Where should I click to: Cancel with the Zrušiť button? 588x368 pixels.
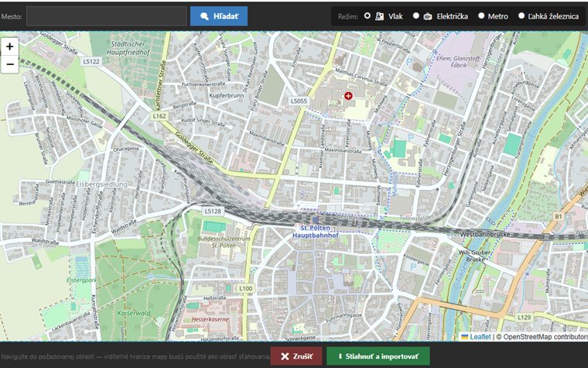coord(296,356)
